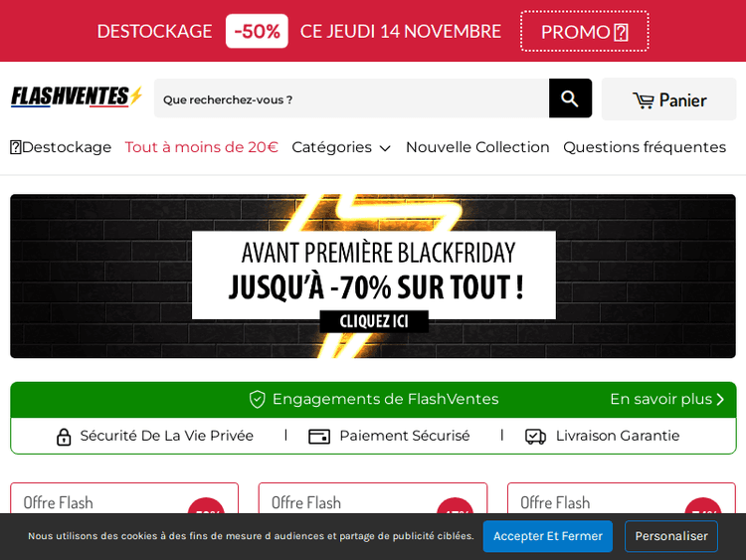Click the arrow beside Catégories
Image resolution: width=746 pixels, height=560 pixels.
385,149
